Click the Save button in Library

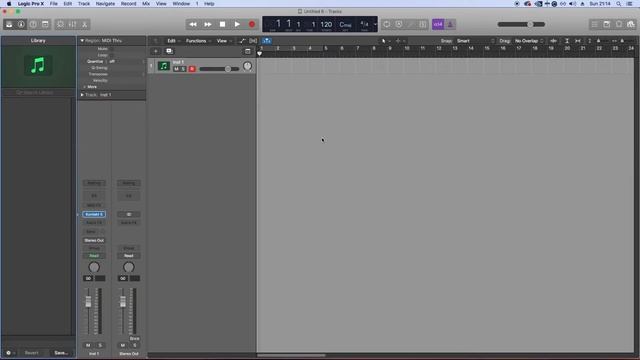click(61, 353)
